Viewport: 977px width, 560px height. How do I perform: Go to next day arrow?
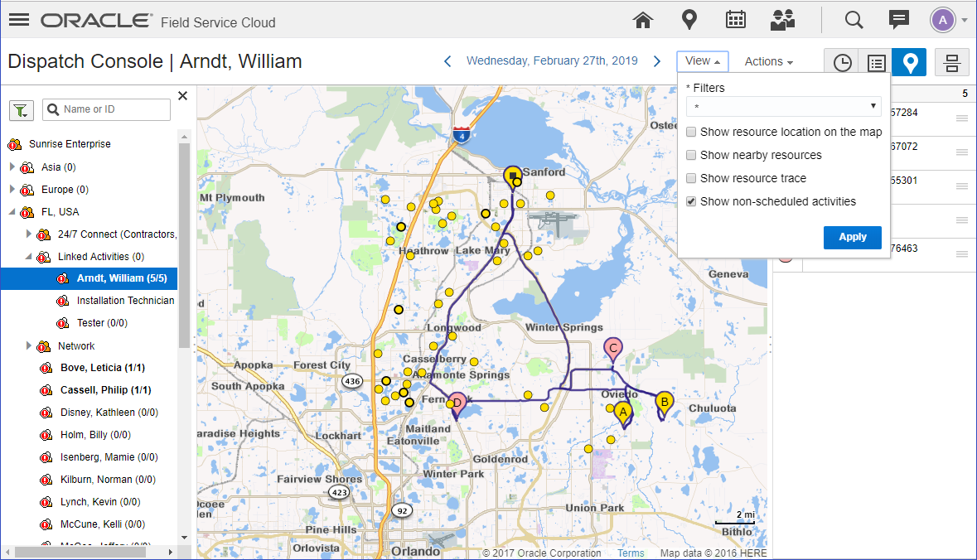tap(657, 61)
